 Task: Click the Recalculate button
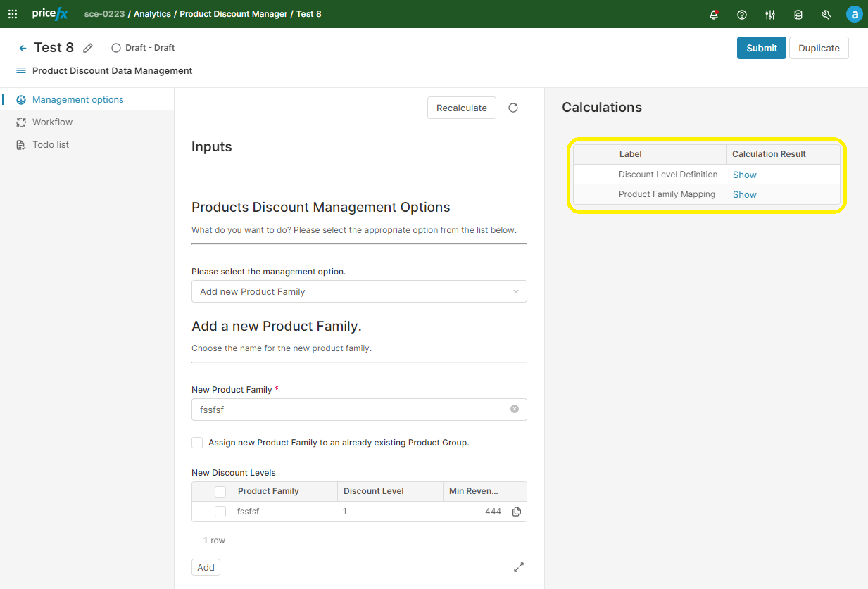point(462,108)
